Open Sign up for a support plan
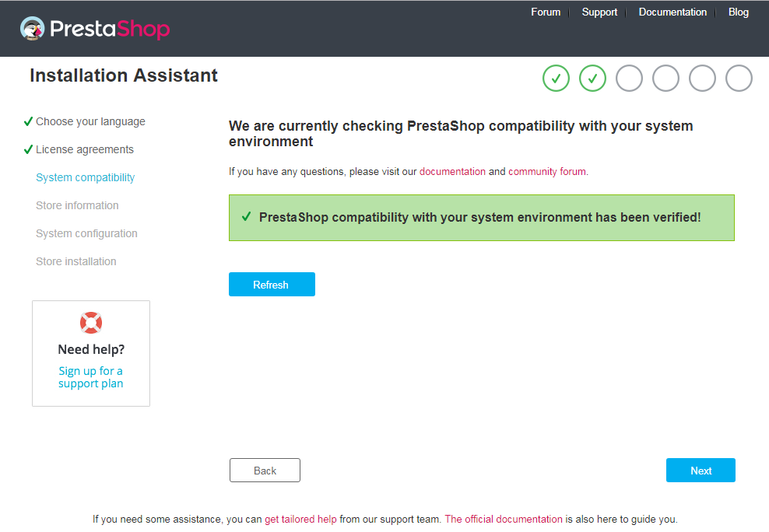The image size is (769, 532). (91, 377)
